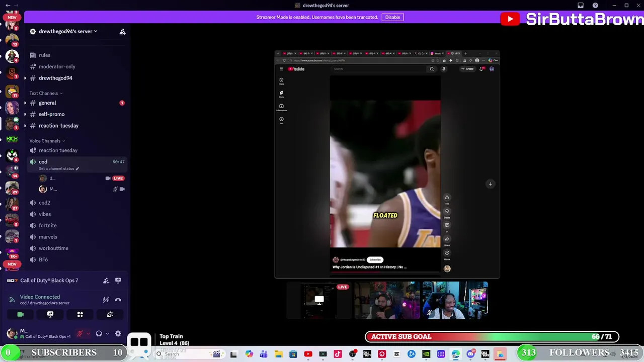Image resolution: width=644 pixels, height=362 pixels.
Task: Join the workouttime voice channel
Action: coord(76,248)
